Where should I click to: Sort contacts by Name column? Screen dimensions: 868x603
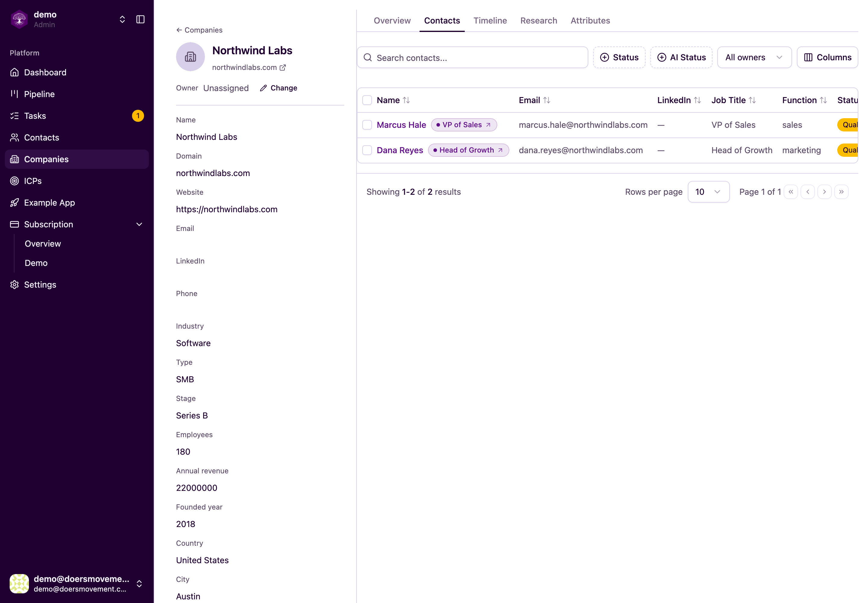393,100
